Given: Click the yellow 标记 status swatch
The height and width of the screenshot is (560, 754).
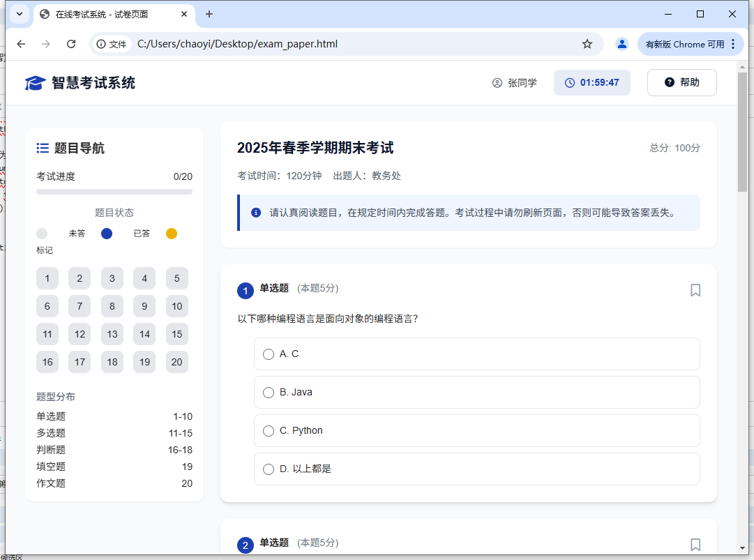Looking at the screenshot, I should [172, 234].
